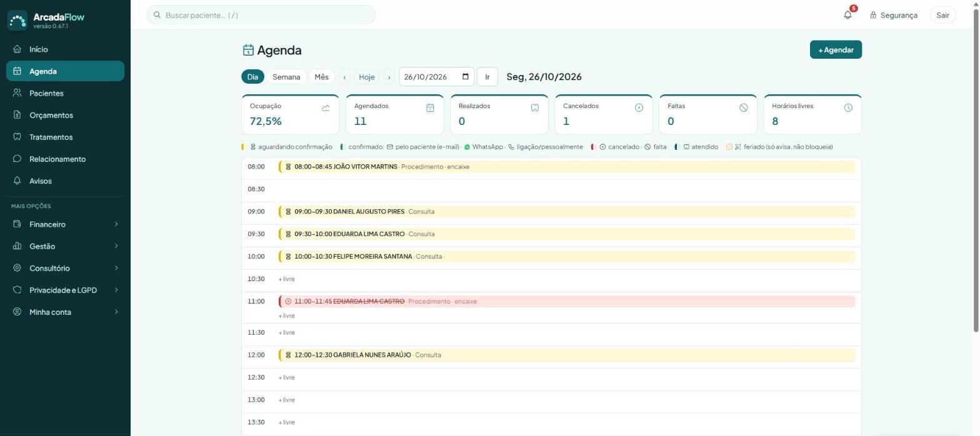Open Gabriela Nunes Araújo 12:00 appointment

tap(567, 355)
